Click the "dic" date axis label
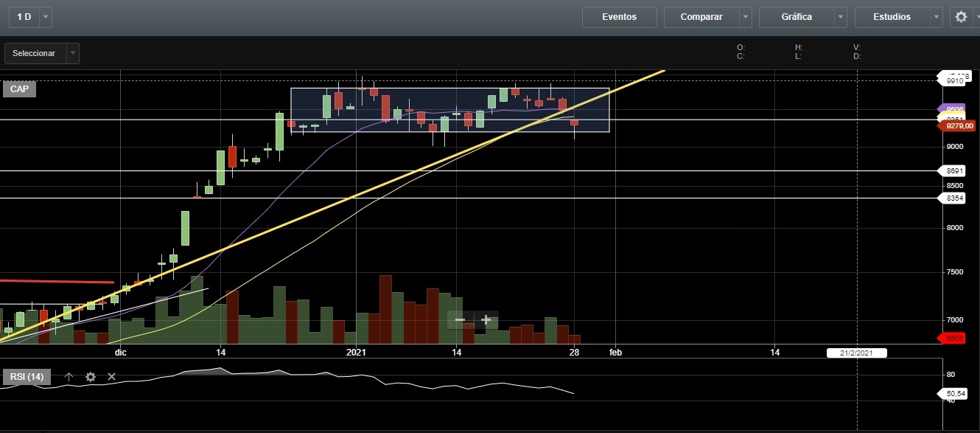The width and height of the screenshot is (980, 433). tap(121, 353)
